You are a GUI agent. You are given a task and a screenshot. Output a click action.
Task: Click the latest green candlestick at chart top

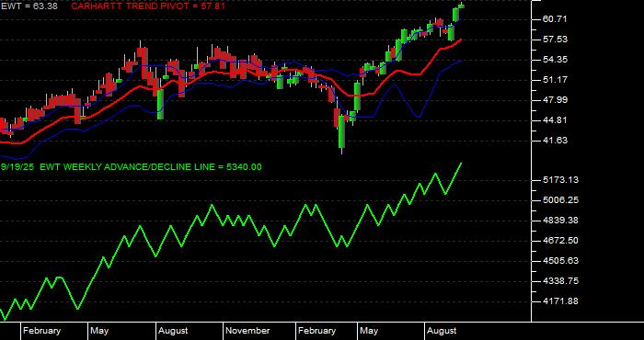[461, 6]
